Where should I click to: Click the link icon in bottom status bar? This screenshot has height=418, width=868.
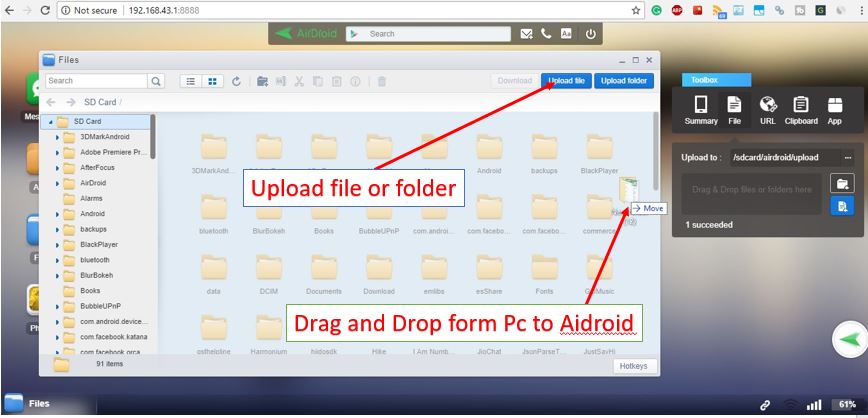pyautogui.click(x=764, y=405)
